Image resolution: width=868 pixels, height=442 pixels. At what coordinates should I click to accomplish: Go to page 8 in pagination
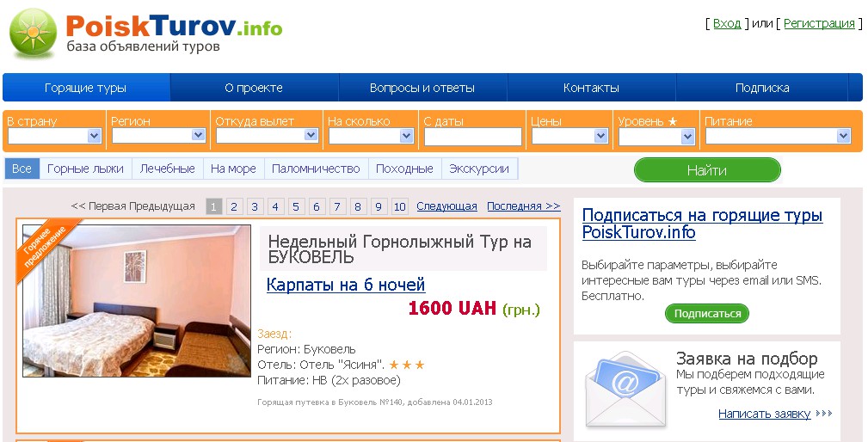(x=358, y=207)
